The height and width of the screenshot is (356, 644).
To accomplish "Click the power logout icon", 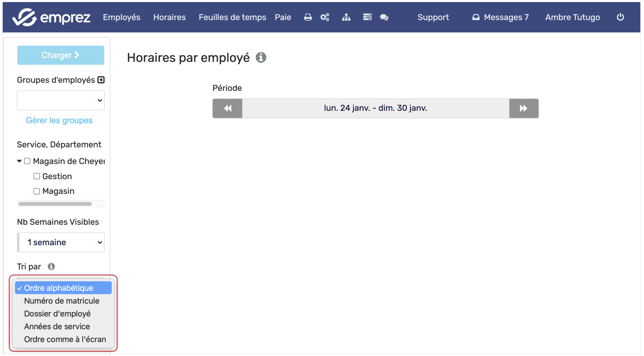I will pyautogui.click(x=620, y=17).
